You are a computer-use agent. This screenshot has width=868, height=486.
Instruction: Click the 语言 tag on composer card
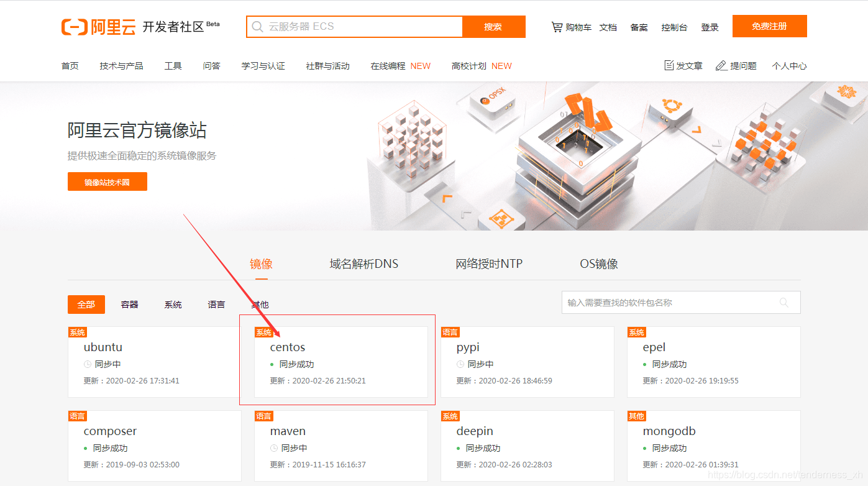pos(77,416)
